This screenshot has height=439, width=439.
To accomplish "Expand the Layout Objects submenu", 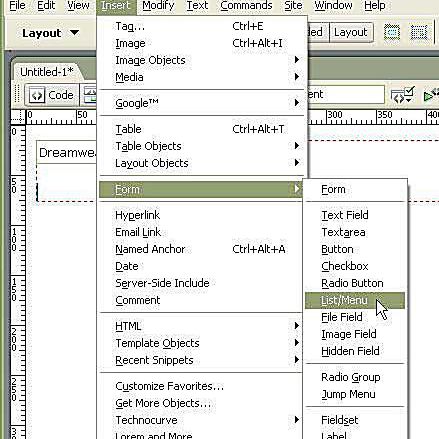I will coord(202,163).
